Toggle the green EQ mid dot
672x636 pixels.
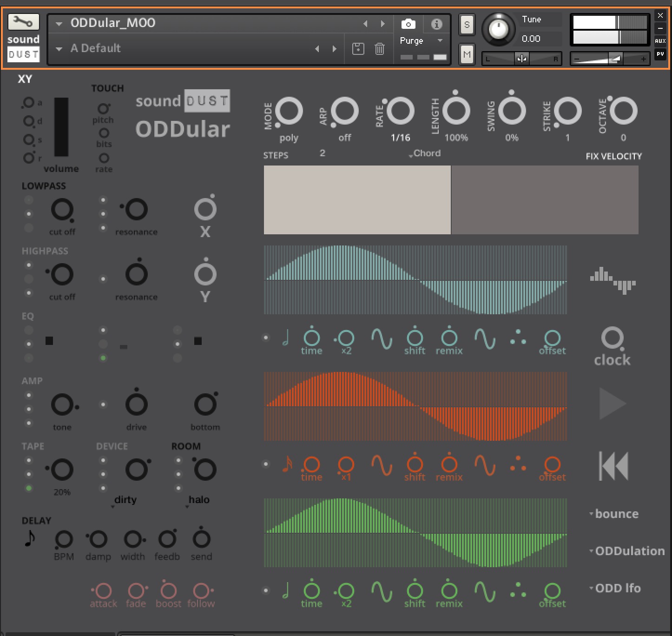click(x=103, y=358)
